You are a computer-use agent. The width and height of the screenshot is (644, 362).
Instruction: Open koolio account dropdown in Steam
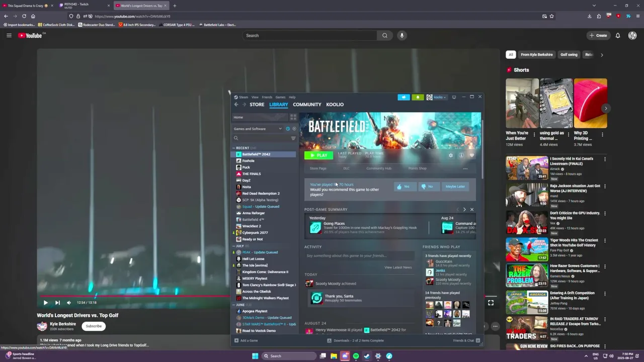pos(436,97)
